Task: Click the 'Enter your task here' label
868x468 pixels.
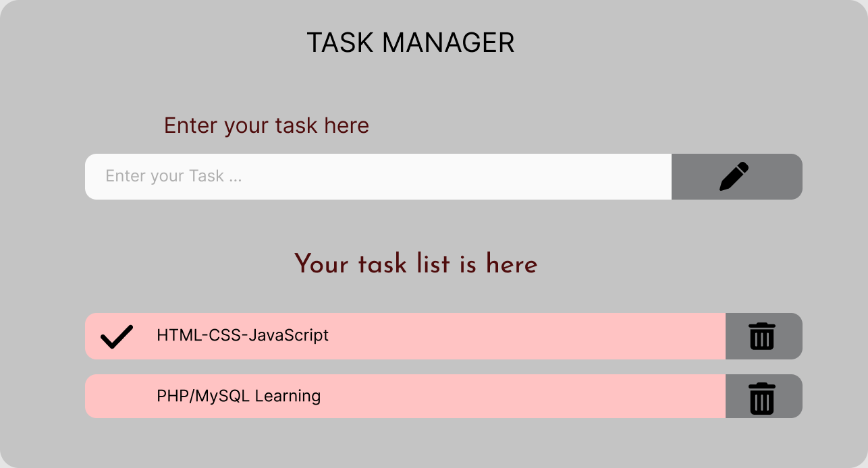Action: (266, 125)
